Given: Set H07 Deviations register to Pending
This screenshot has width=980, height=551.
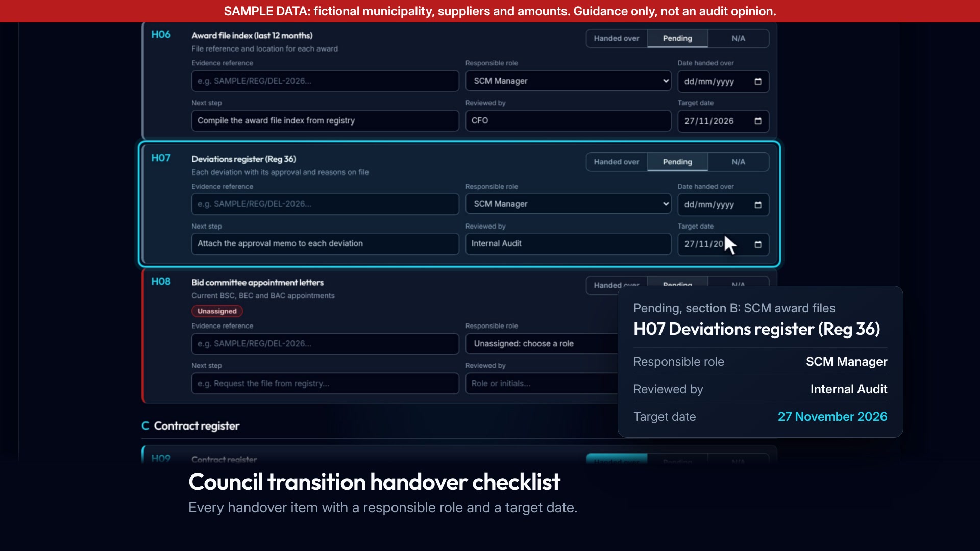Looking at the screenshot, I should click(677, 162).
